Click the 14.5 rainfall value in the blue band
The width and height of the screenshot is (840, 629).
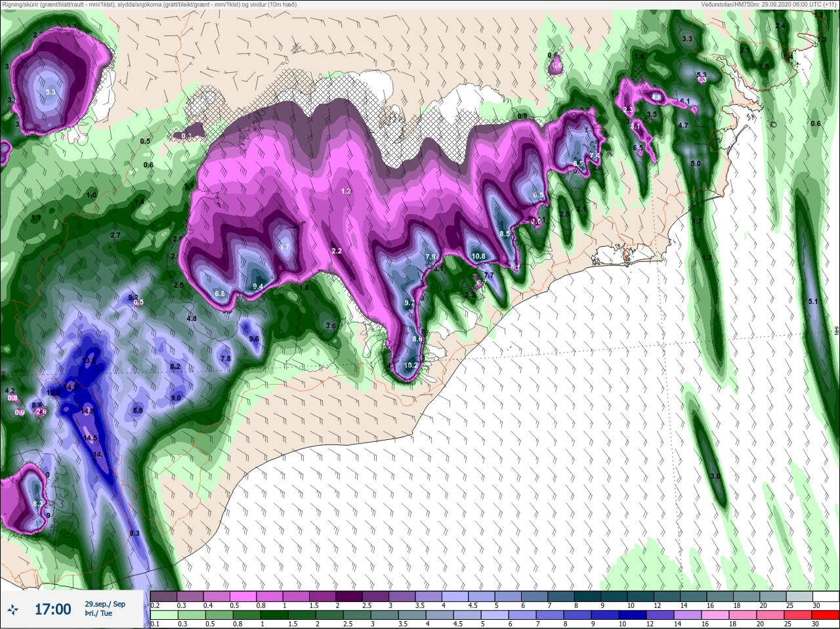point(91,437)
